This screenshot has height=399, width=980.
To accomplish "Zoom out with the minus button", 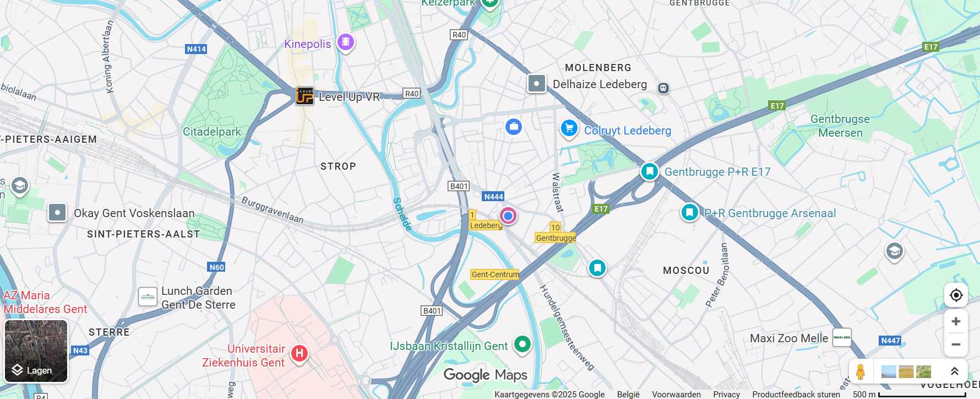I will (x=956, y=344).
